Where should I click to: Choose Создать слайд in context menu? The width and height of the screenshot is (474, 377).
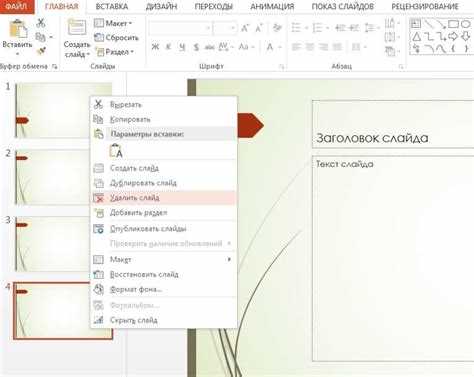163,168
